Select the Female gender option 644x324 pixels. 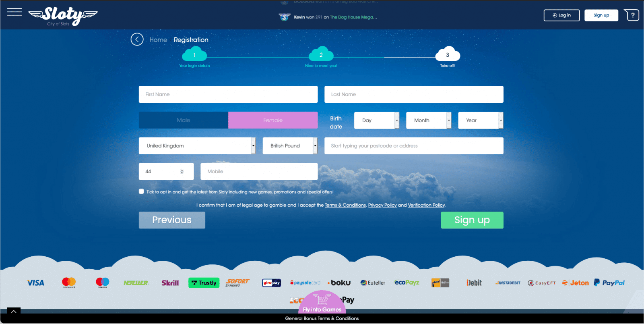pos(273,120)
